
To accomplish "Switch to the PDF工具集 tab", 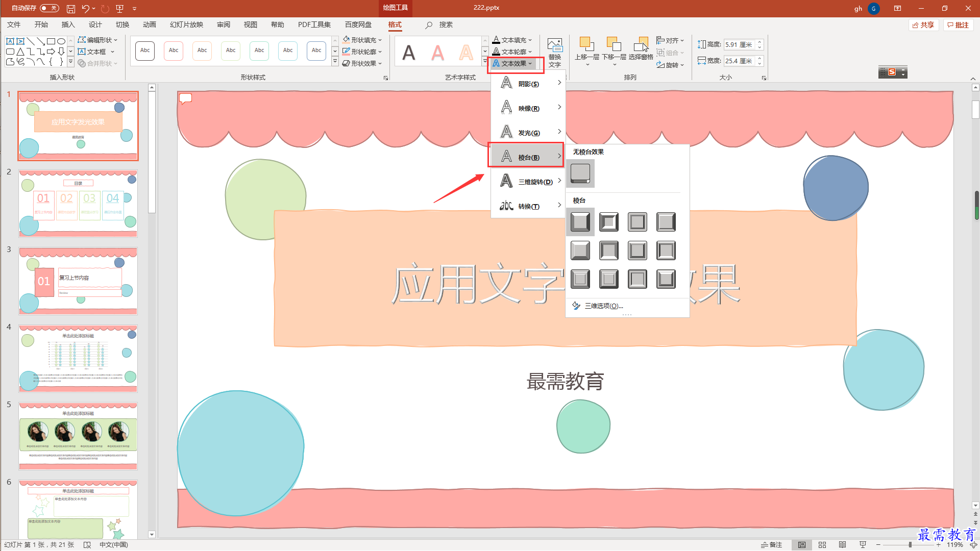I will click(314, 24).
